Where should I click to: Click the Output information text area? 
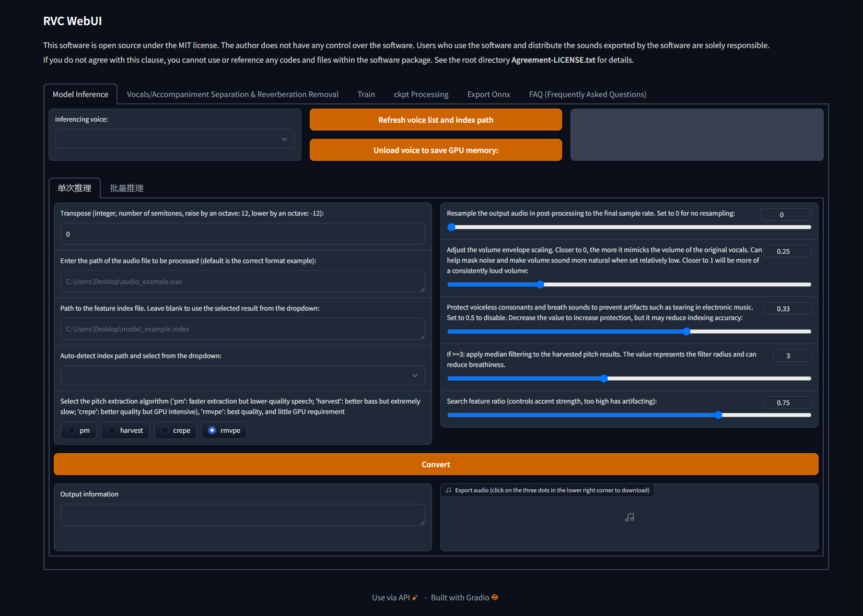tap(243, 515)
